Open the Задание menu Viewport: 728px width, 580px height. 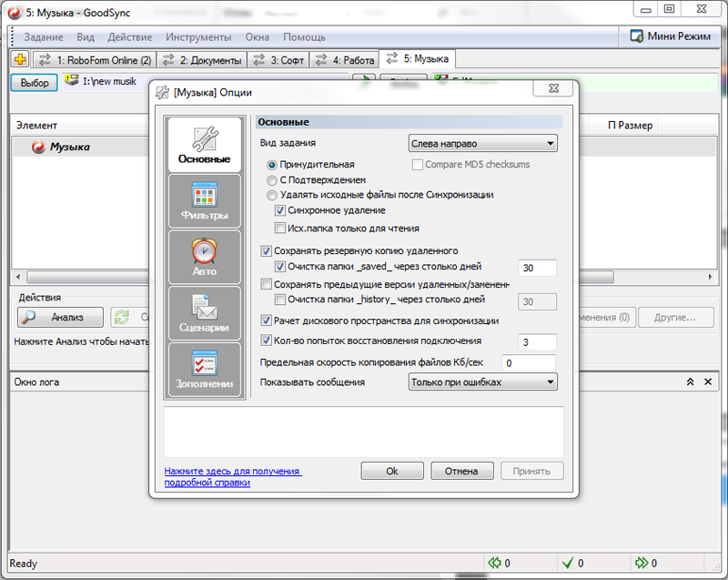click(44, 37)
